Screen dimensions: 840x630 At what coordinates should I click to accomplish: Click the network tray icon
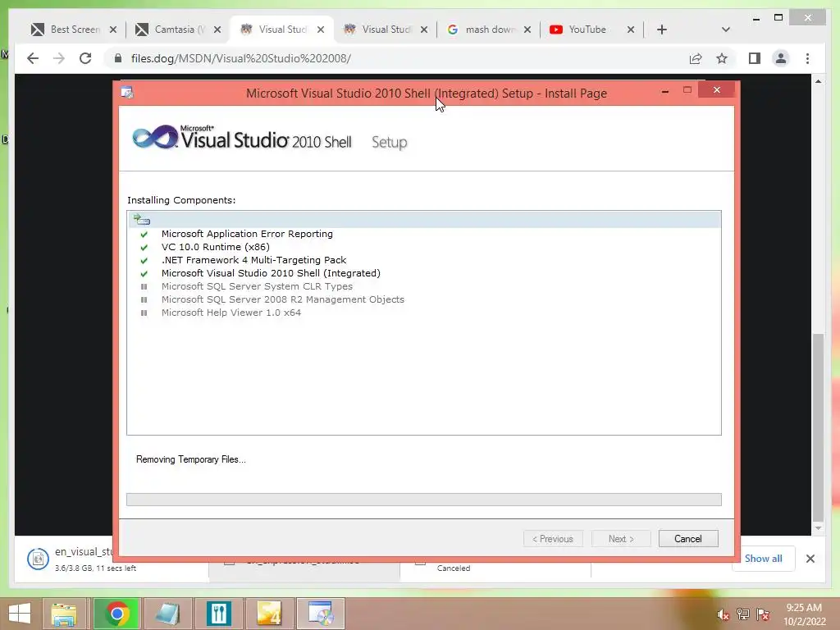pyautogui.click(x=743, y=614)
